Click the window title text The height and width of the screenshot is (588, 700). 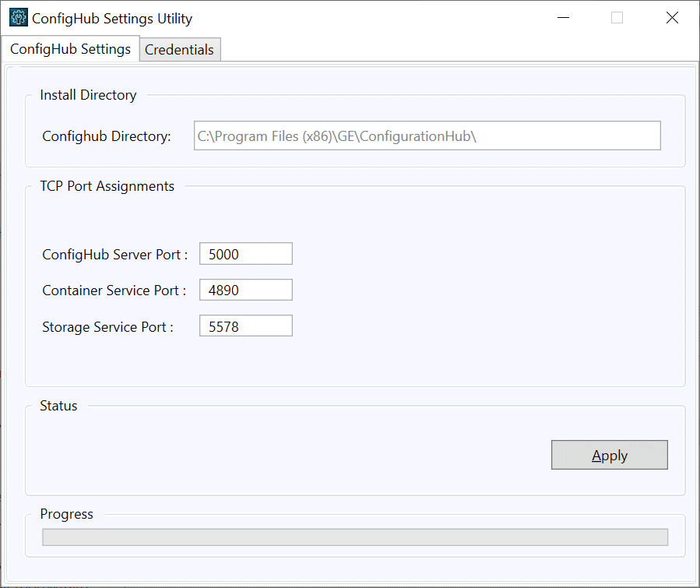point(112,19)
